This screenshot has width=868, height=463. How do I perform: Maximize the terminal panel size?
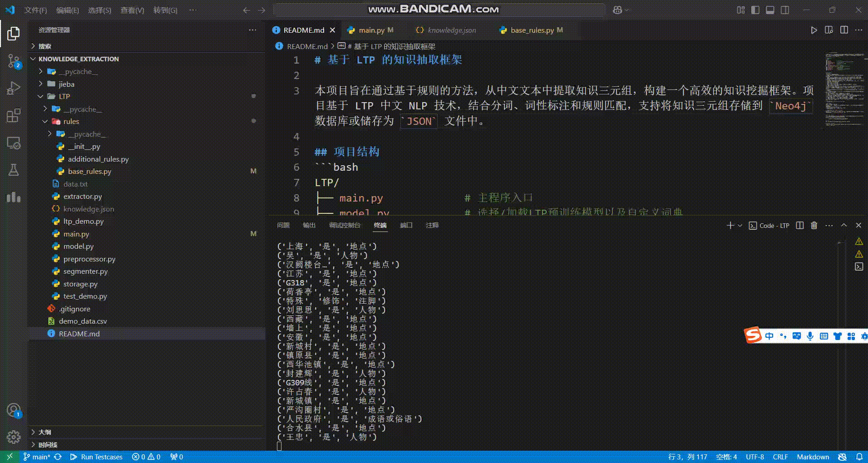point(844,225)
